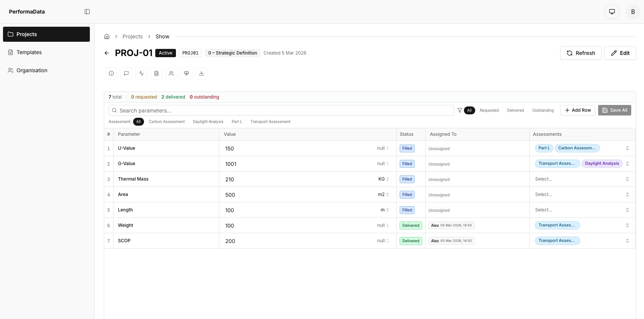Click Transport Asses... tag in SCOP row
Viewport: 644px width, 319px height.
(x=557, y=241)
